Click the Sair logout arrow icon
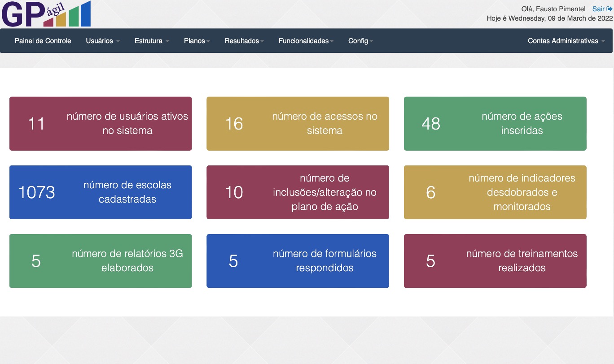The width and height of the screenshot is (614, 364). point(610,9)
